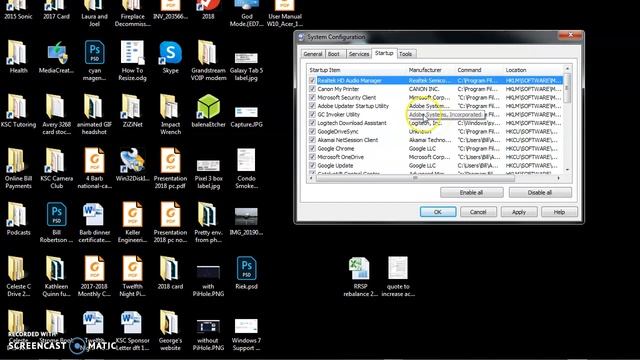
Task: Uncheck Google Update startup checkbox
Action: (x=312, y=166)
